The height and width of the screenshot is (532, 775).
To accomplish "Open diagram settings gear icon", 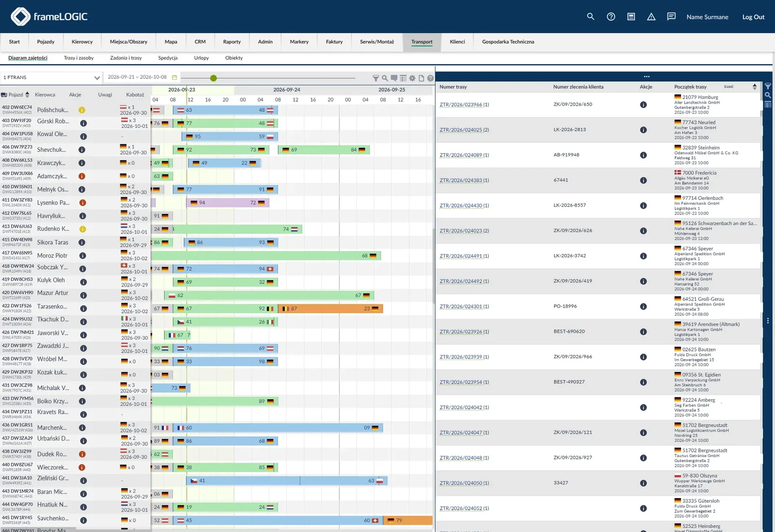I will click(x=412, y=78).
